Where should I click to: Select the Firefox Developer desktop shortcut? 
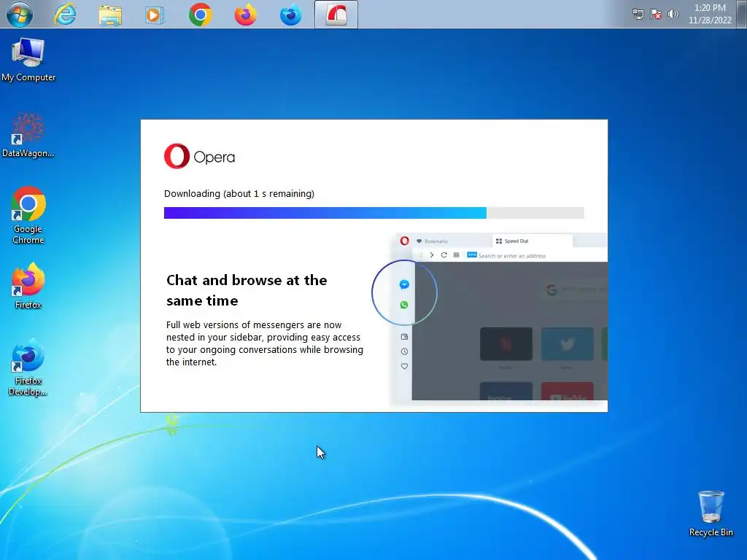click(28, 367)
